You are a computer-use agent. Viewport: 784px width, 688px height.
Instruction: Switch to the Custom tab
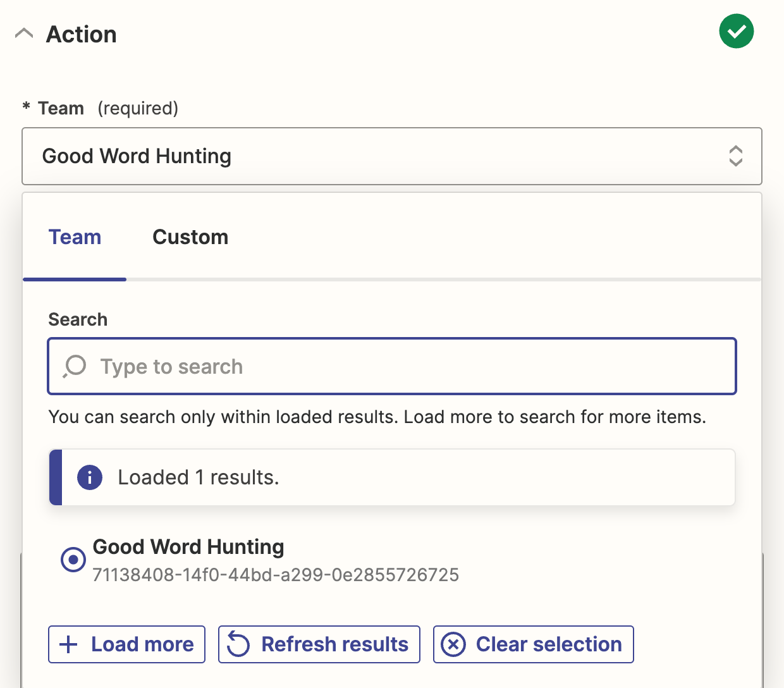[x=190, y=237]
